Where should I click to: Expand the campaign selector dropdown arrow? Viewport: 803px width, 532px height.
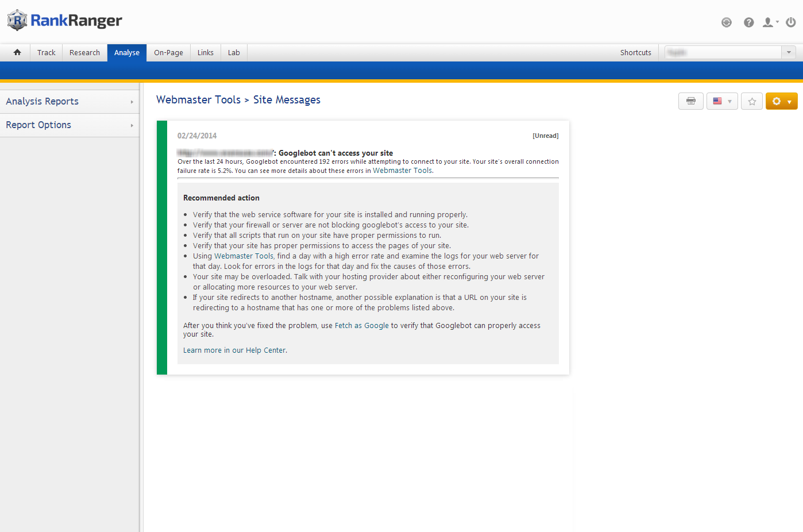[x=789, y=52]
